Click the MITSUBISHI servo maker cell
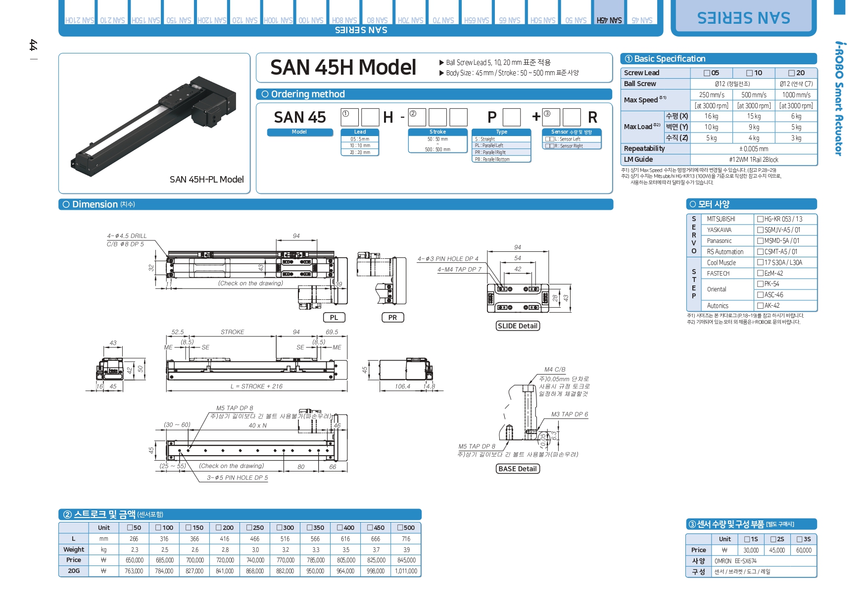Viewport: 868px width, 614px height. coord(727,219)
